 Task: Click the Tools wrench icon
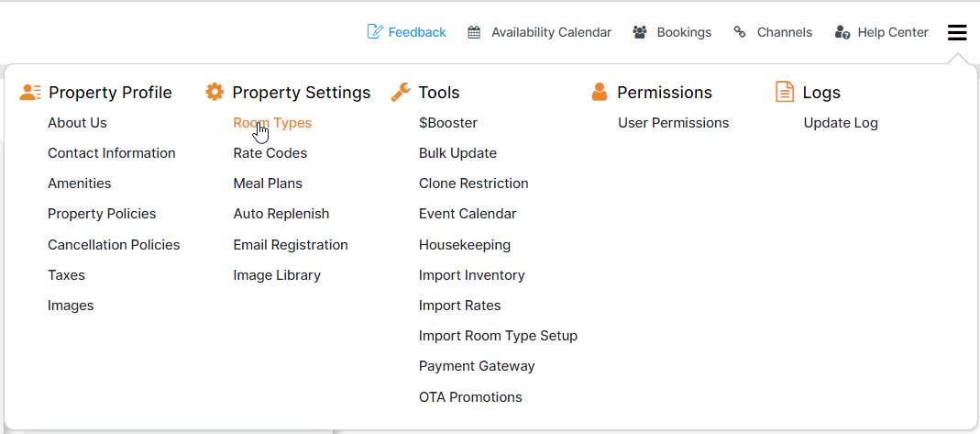(401, 92)
